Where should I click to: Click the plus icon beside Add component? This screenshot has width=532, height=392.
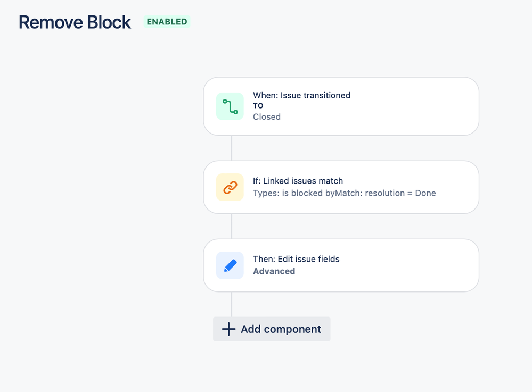pos(228,329)
